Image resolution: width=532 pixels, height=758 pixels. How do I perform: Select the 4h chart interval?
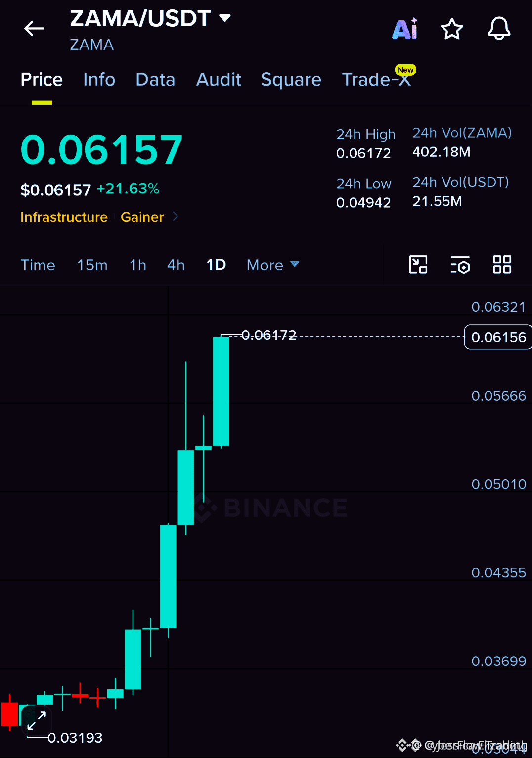coord(176,265)
